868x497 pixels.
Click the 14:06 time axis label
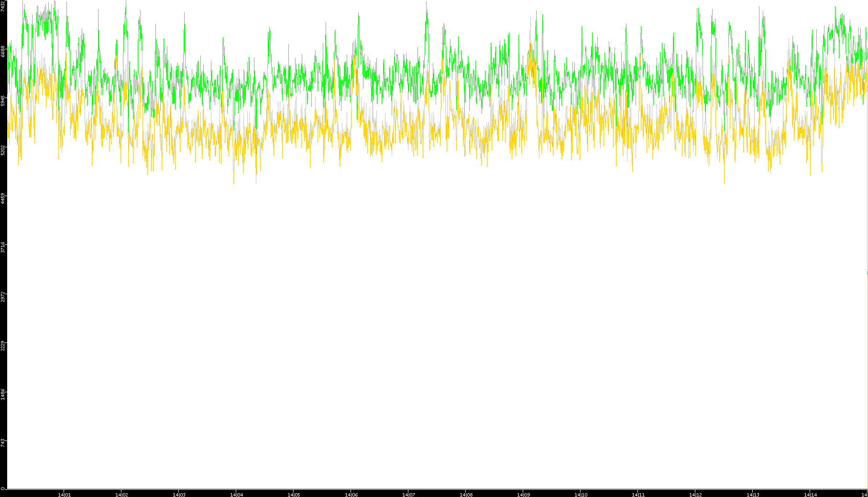351,495
